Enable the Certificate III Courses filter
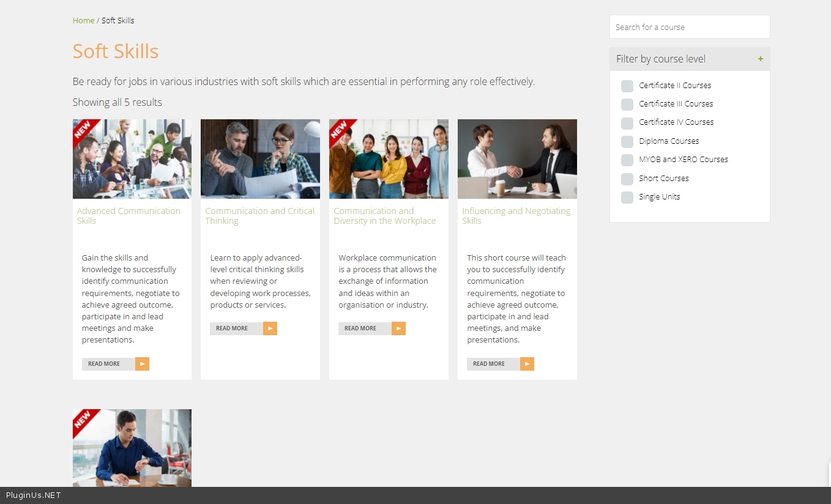Image resolution: width=831 pixels, height=504 pixels. tap(627, 105)
